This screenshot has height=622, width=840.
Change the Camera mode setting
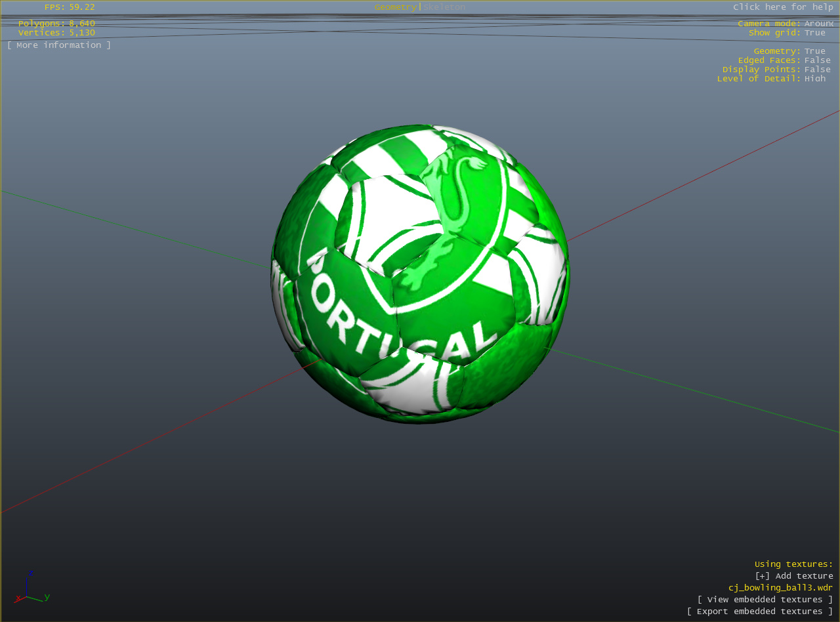pyautogui.click(x=785, y=24)
